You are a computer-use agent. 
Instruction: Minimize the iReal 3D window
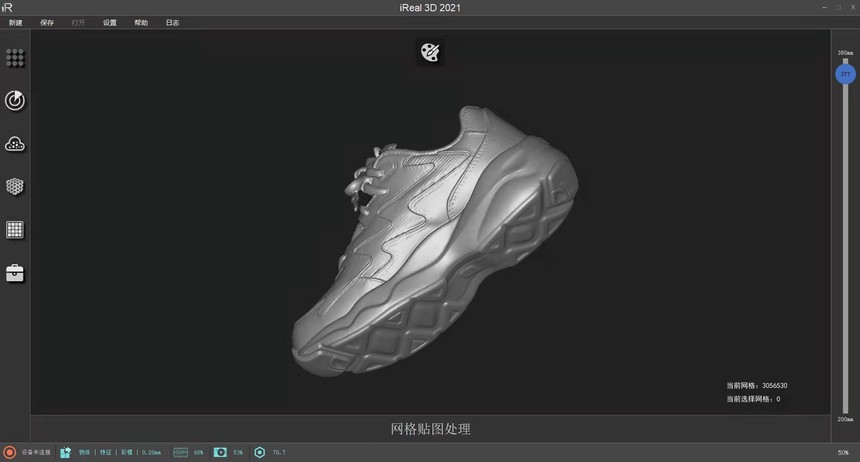point(824,7)
